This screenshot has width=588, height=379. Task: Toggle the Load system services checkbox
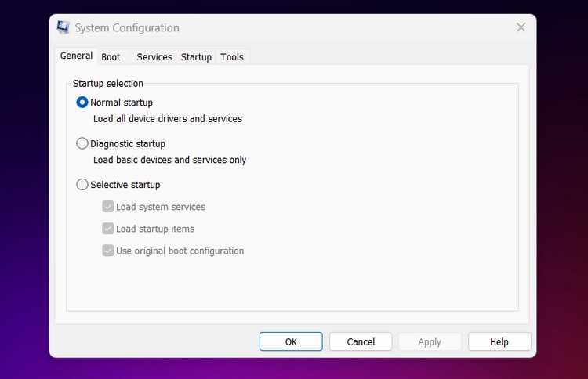[108, 207]
